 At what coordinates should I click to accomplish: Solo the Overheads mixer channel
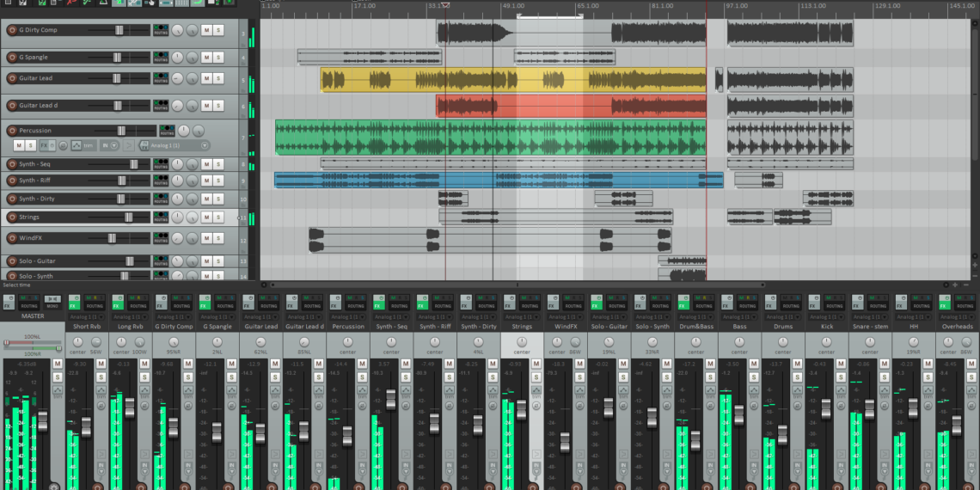[x=971, y=377]
